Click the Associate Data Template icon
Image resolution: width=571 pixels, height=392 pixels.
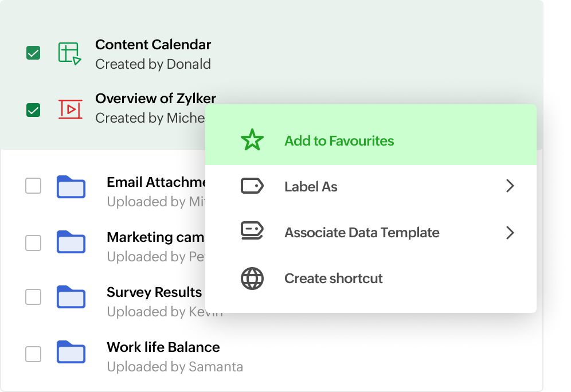(x=252, y=233)
